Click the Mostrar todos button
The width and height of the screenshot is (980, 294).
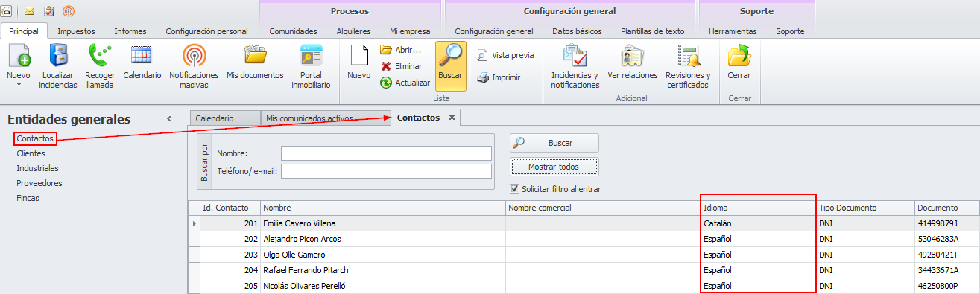click(554, 166)
